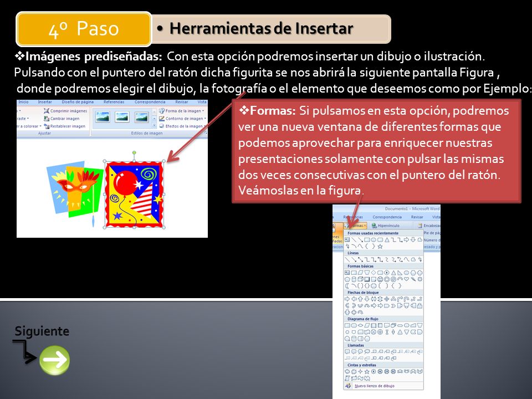
Task: Click the 'Estilos de imagen' group label
Action: point(147,134)
